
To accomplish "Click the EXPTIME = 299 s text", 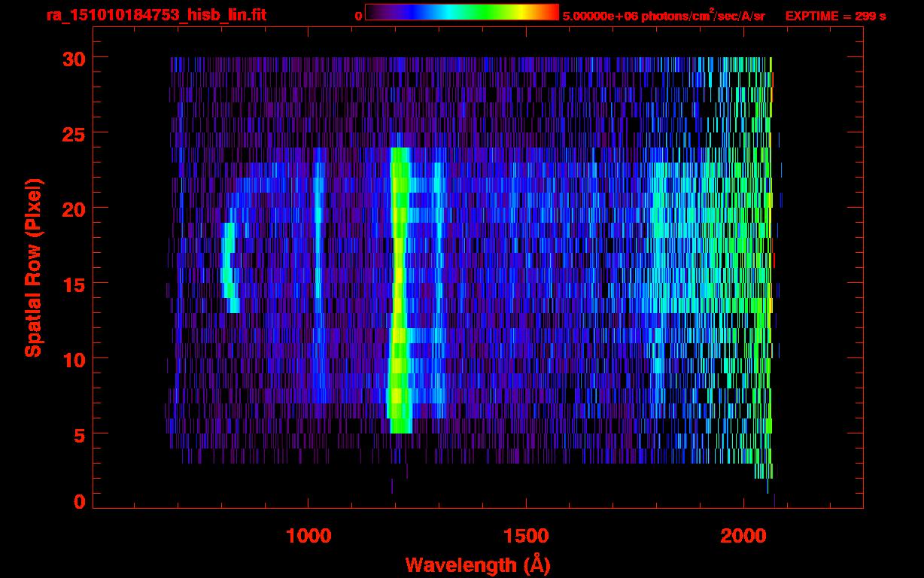I will click(x=835, y=16).
